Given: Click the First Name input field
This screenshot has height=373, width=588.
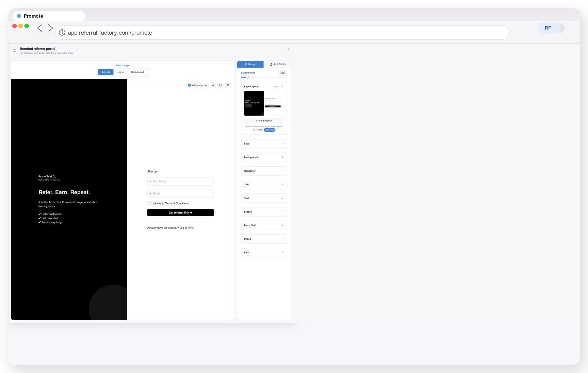Looking at the screenshot, I should click(180, 182).
